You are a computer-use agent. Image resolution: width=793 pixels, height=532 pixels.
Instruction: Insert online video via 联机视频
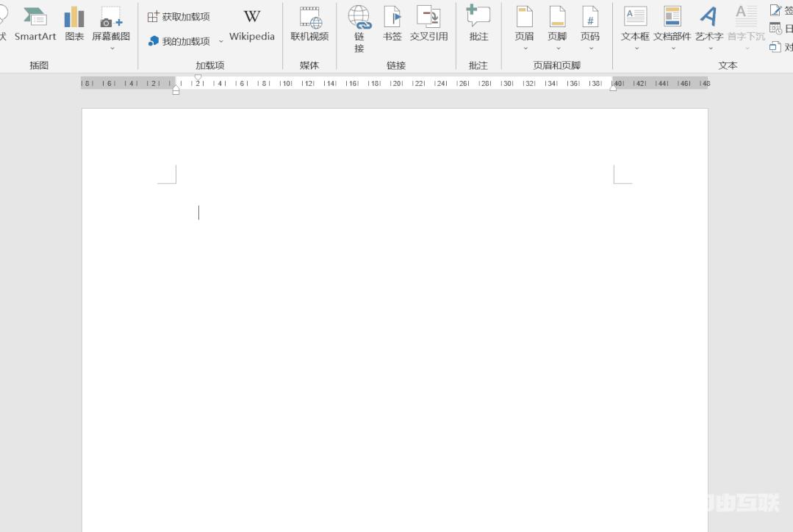point(309,24)
